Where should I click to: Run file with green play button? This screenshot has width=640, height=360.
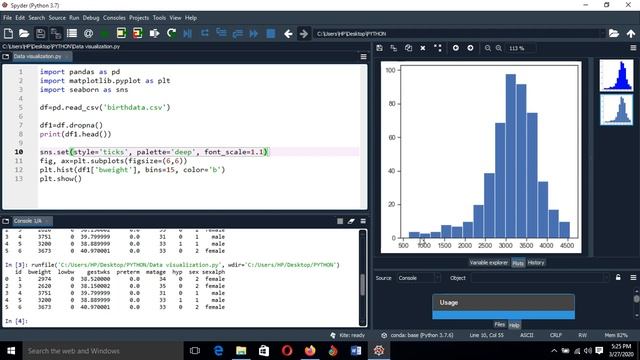click(104, 33)
